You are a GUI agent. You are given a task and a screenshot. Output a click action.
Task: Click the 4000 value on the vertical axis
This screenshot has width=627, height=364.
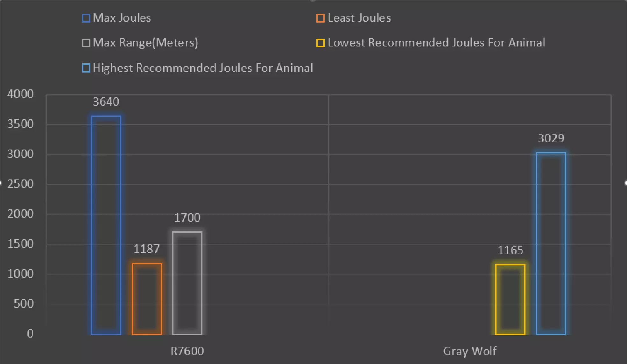coord(20,94)
